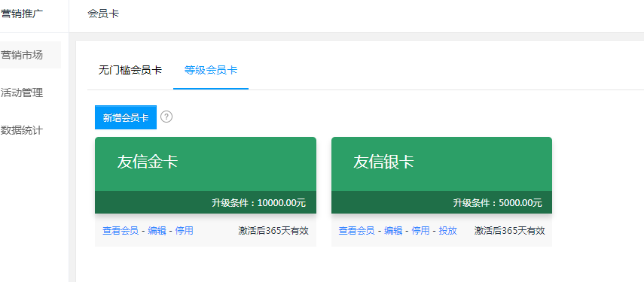The image size is (644, 282).
Task: Click 激活后365天有效 under 友信金卡
Action: point(273,231)
